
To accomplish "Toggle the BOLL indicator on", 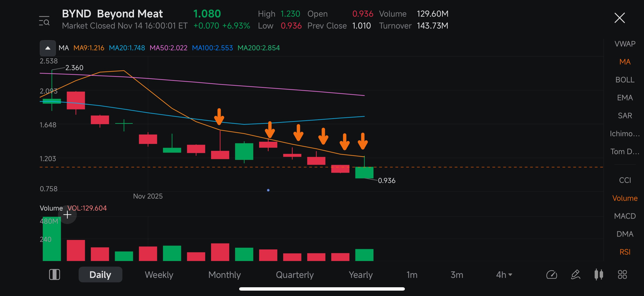I will (625, 80).
